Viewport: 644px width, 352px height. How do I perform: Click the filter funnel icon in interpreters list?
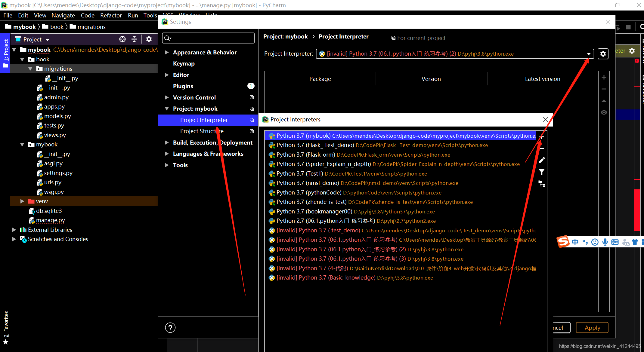(542, 172)
